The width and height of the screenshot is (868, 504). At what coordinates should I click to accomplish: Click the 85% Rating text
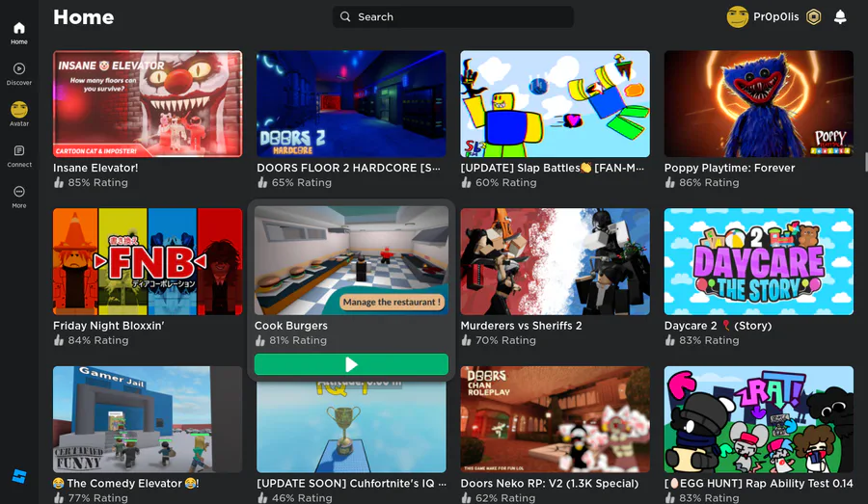coord(98,182)
